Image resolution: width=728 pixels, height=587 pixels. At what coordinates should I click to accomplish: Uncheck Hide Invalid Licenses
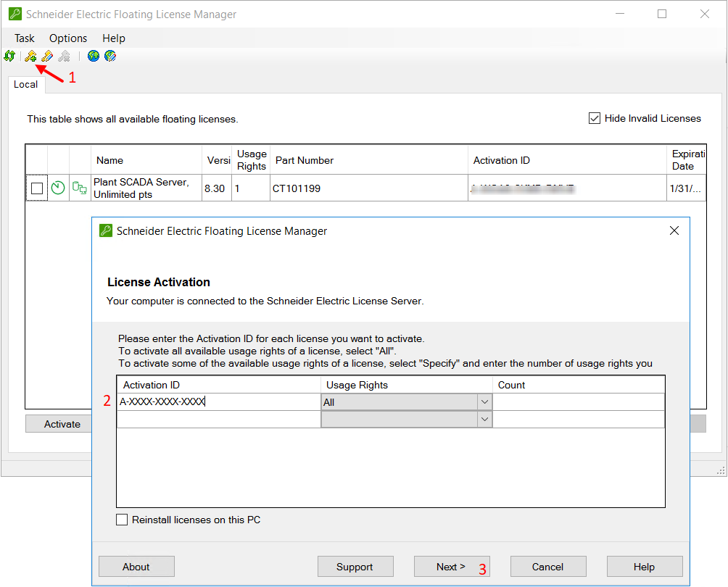(x=595, y=118)
